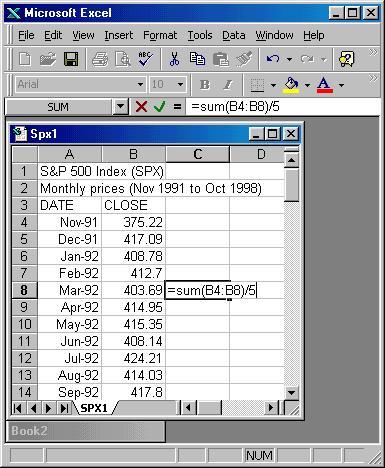Click cell containing 424.21

coord(133,358)
